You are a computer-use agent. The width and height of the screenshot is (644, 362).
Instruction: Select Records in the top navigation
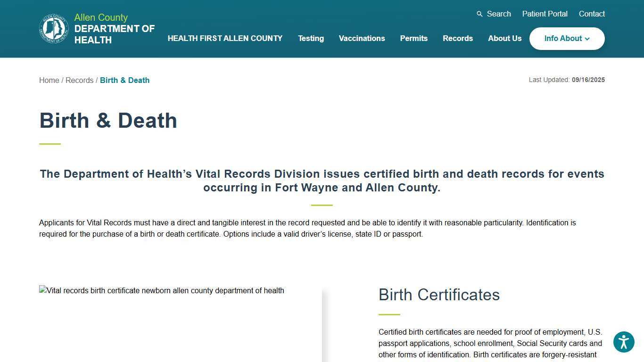[458, 39]
